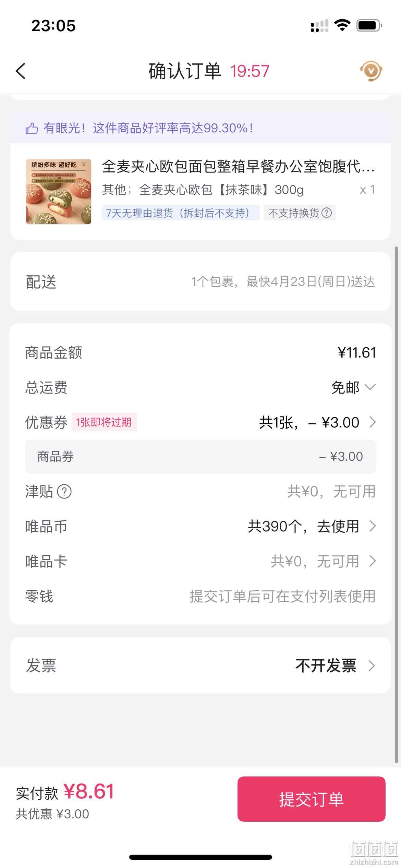
Task: Tap the 配送 delivery info row
Action: (x=200, y=282)
